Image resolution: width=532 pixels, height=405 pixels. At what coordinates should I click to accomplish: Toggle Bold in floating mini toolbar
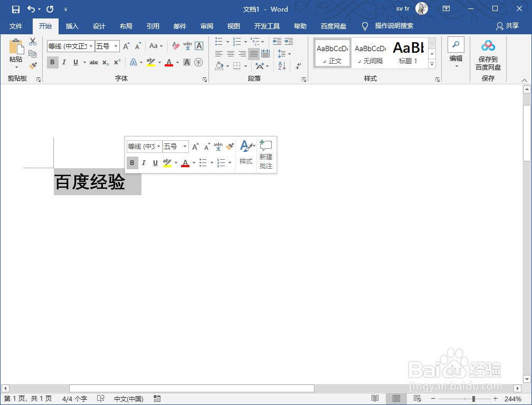pos(132,163)
